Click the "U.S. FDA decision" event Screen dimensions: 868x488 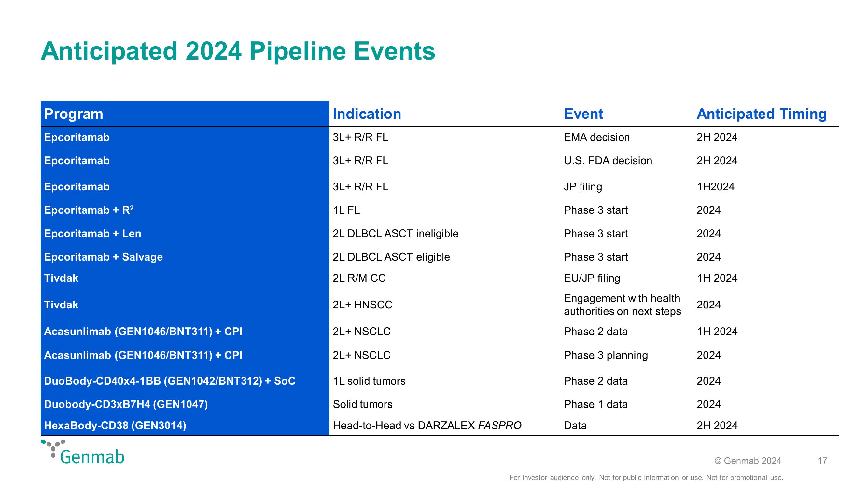[x=608, y=161]
